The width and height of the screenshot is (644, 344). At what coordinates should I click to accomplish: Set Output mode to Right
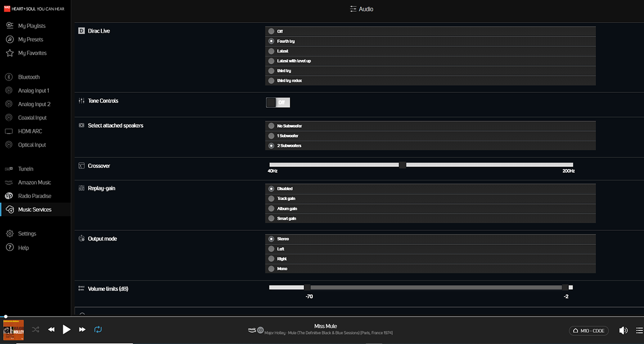pyautogui.click(x=430, y=259)
